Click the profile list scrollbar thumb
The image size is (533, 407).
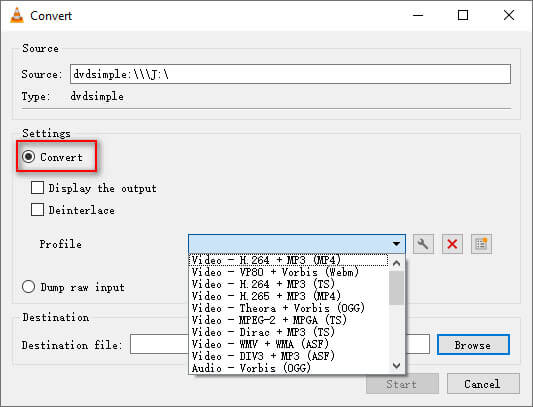[396, 288]
